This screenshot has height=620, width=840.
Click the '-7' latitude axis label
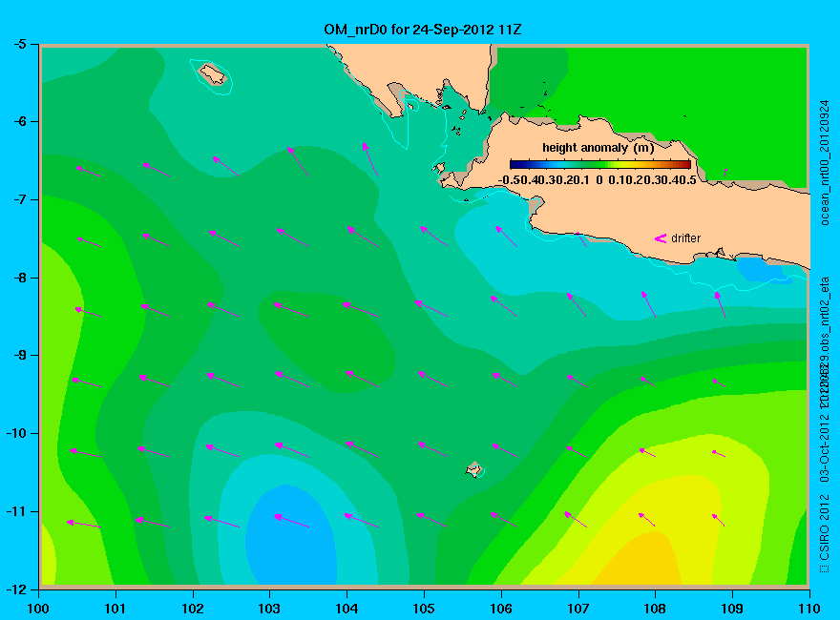coord(19,199)
